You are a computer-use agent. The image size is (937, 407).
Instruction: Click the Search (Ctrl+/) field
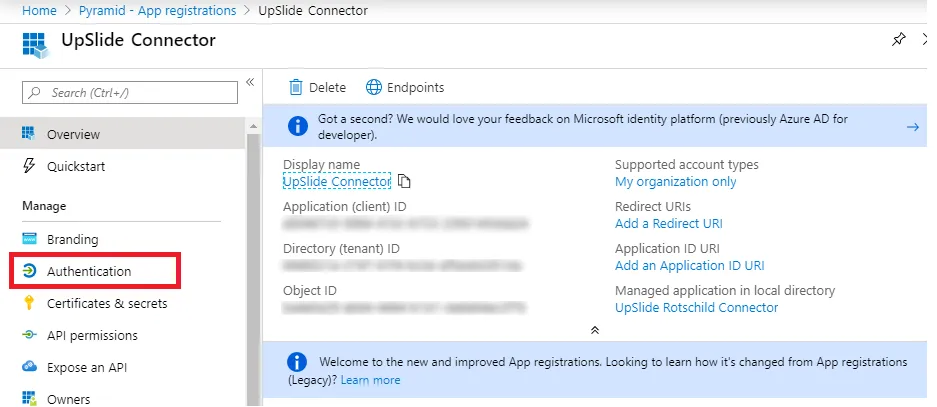130,93
